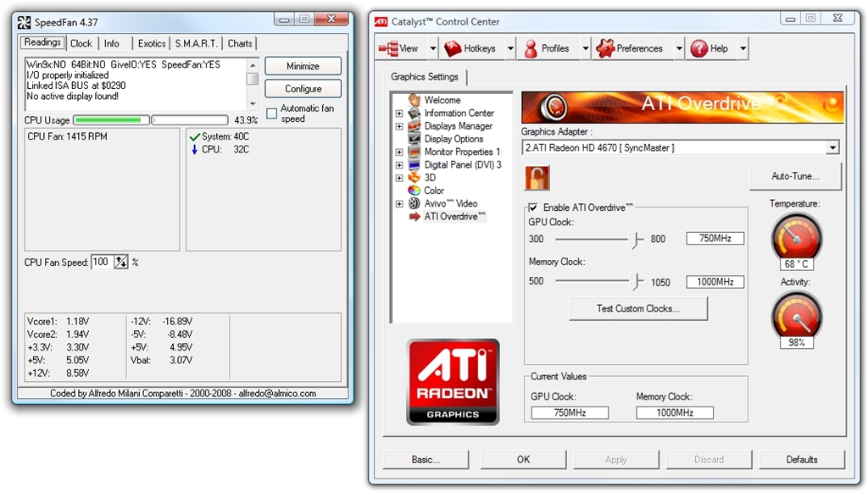Click the GPU temperature gauge dial
Image resolution: width=868 pixels, height=492 pixels.
click(x=797, y=238)
